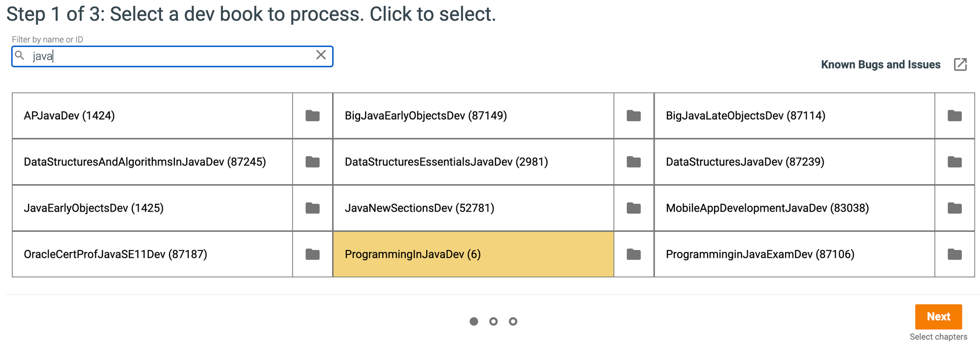Click the folder icon beside JavaNewSectionsDev

pyautogui.click(x=634, y=208)
